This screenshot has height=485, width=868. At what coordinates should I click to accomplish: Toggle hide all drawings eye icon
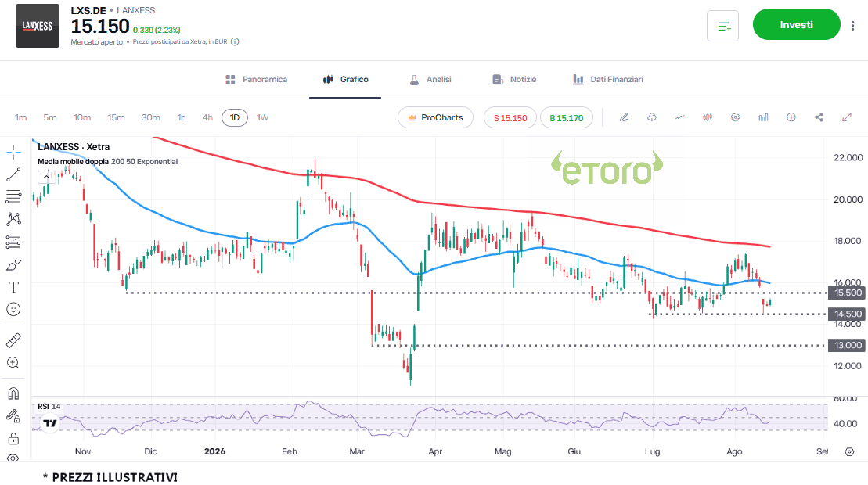point(13,458)
